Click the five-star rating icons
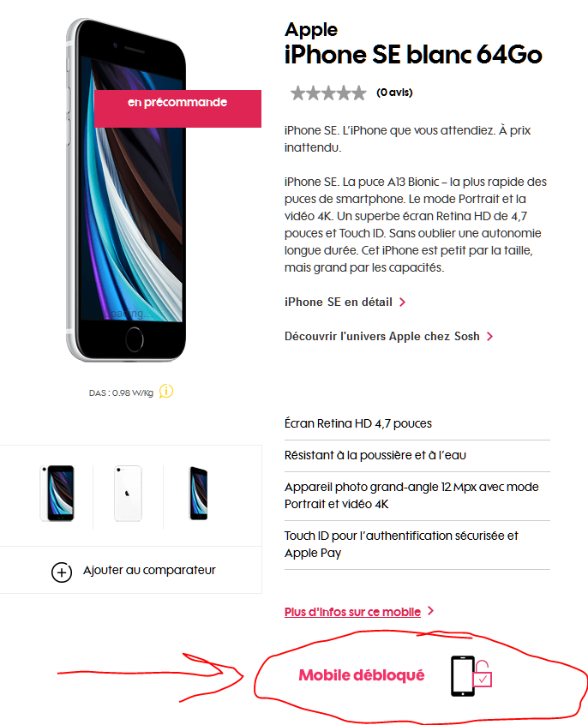588x725 pixels. [328, 93]
